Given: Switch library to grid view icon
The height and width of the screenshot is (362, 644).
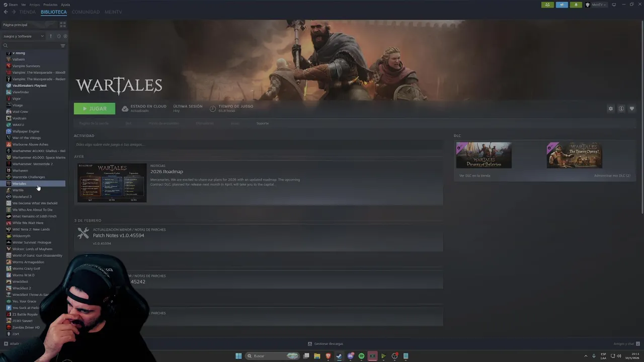Looking at the screenshot, I should 63,25.
